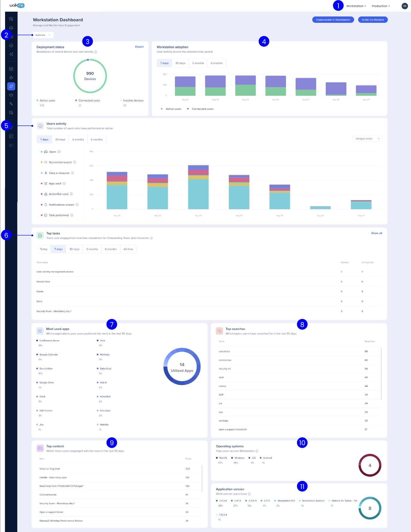Open the Production environment dropdown
Screen dimensions: 411x532
click(x=380, y=6)
